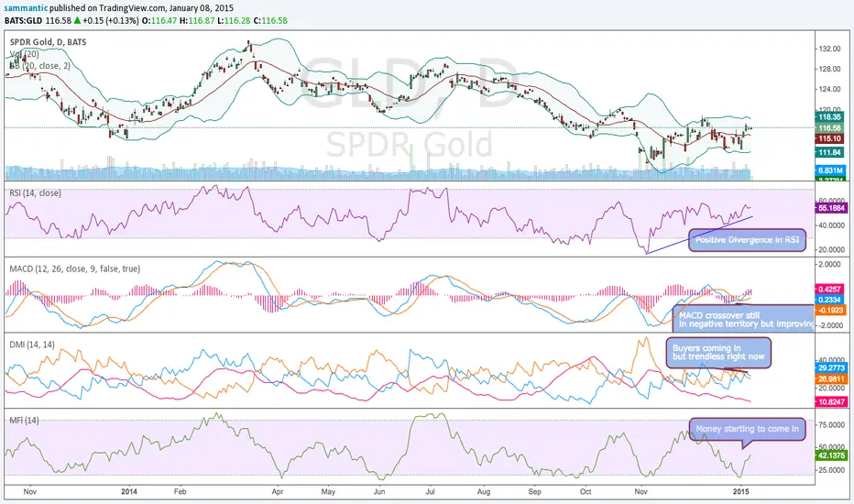Click the 116.58 last price tag on the price axis
Viewport: 854px width, 504px height.
coord(830,128)
